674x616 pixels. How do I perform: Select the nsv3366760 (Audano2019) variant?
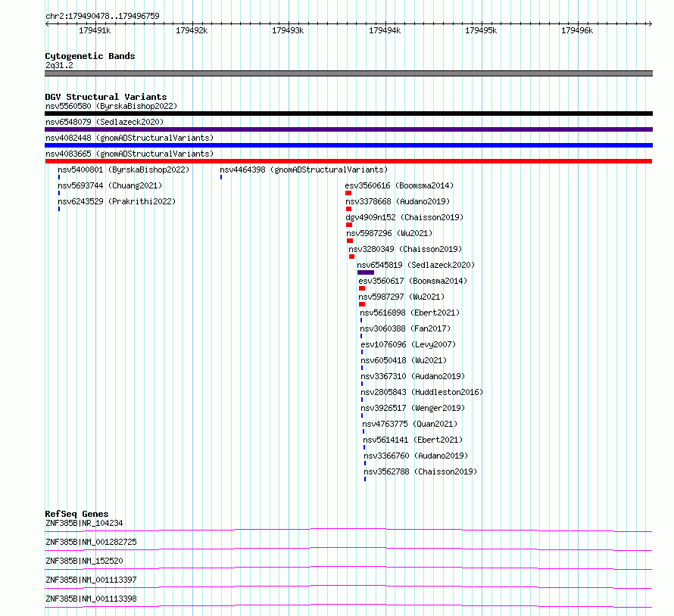pos(416,456)
